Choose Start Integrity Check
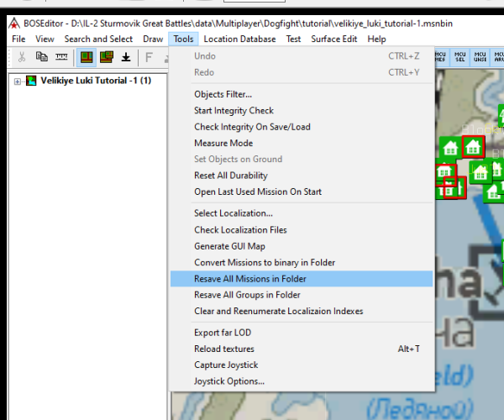Viewport: 504px width, 420px height. (x=302, y=111)
